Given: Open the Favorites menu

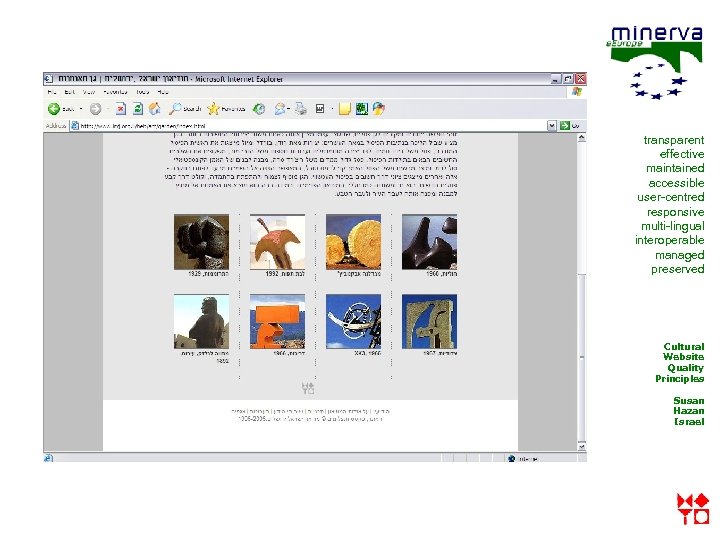Looking at the screenshot, I should (115, 92).
